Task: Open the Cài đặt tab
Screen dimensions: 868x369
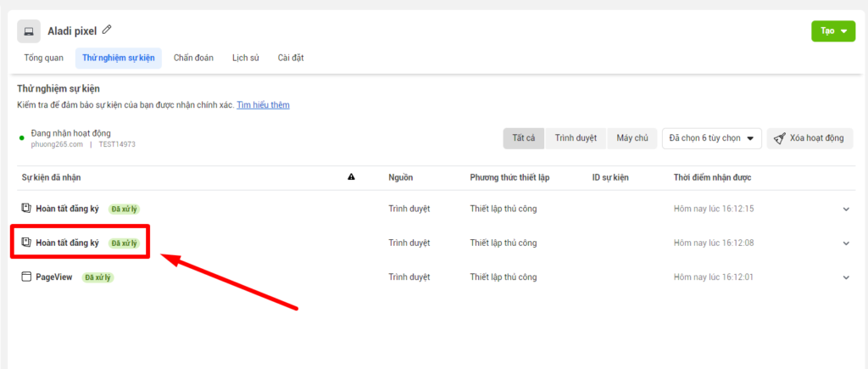Action: tap(291, 58)
